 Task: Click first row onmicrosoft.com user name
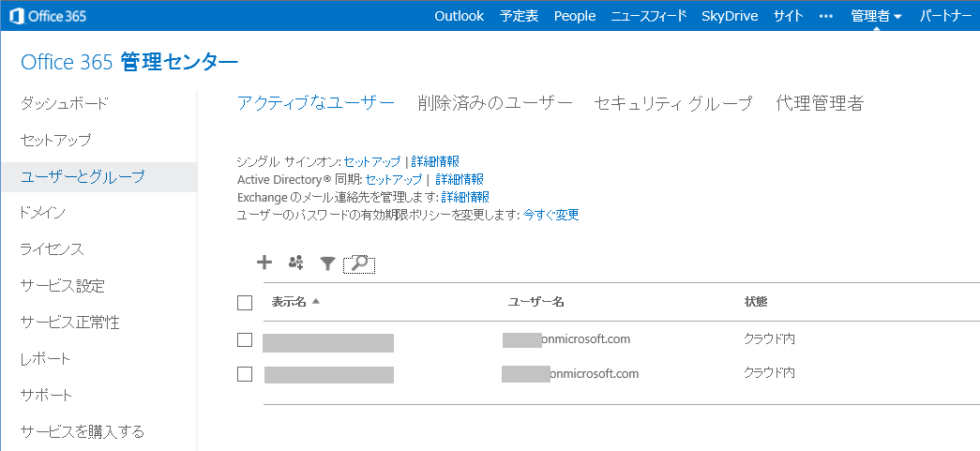[x=566, y=339]
